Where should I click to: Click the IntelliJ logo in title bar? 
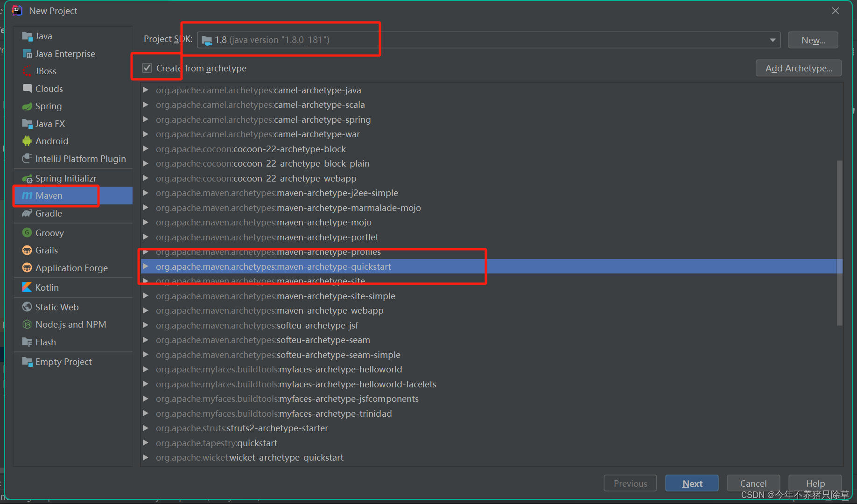(17, 11)
